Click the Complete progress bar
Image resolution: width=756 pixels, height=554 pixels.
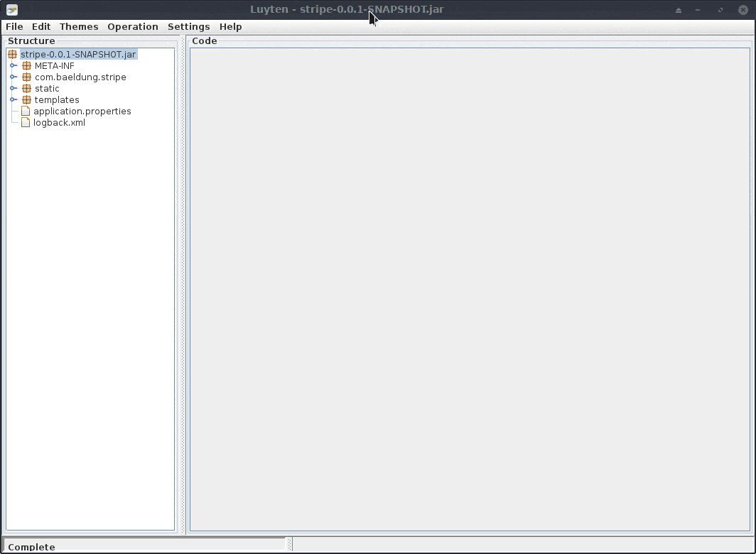[142, 546]
